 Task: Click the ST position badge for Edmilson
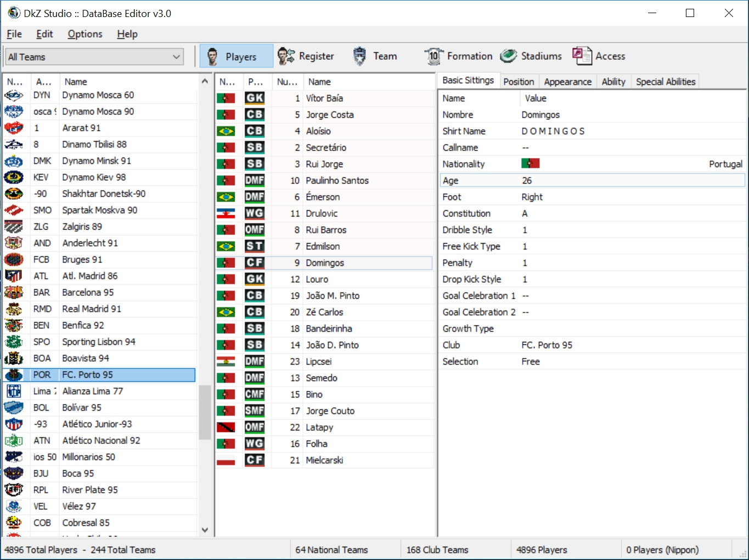click(x=255, y=246)
